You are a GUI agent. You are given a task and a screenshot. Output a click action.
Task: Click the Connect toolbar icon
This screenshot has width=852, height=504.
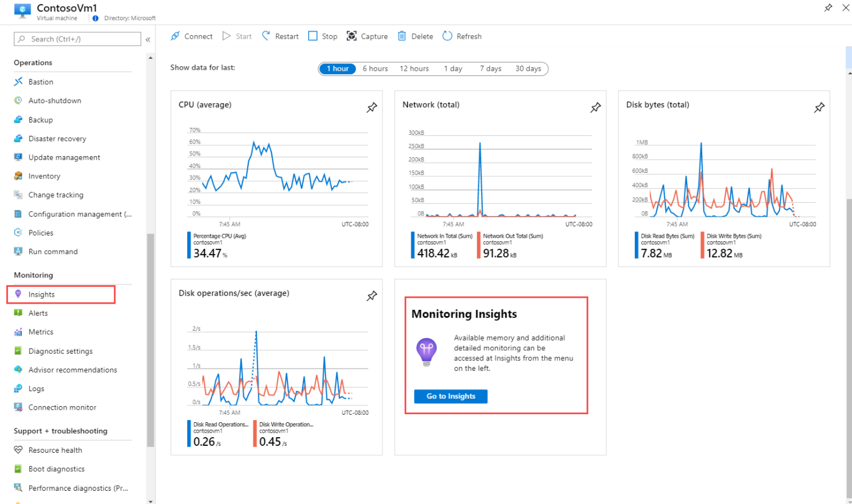coord(175,36)
